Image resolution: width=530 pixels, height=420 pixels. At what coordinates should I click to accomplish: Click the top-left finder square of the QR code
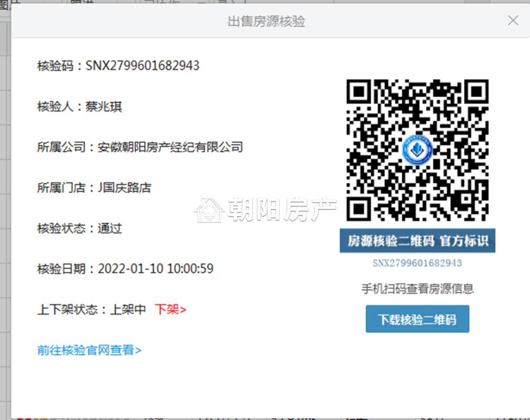(359, 92)
